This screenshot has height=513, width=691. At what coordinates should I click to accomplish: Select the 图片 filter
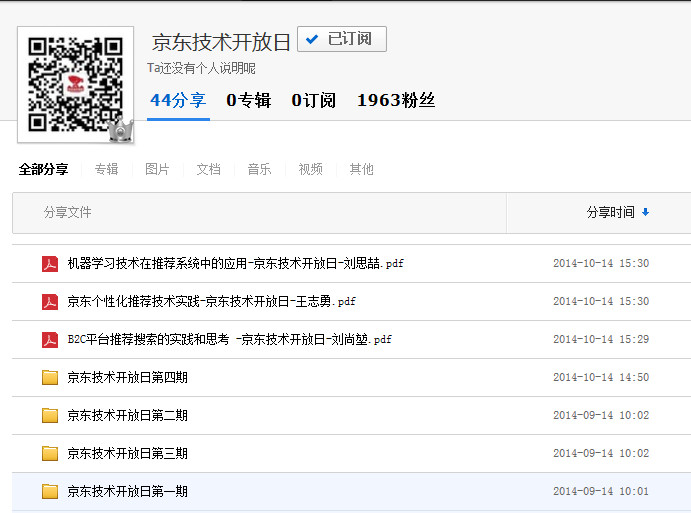[157, 169]
